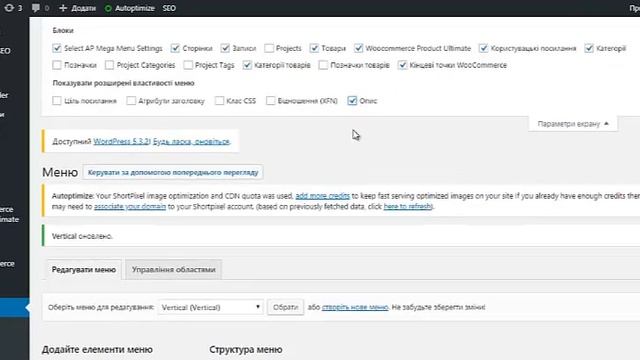
Task: Toggle Woocommerce Product Ultimate checkbox
Action: [x=358, y=48]
